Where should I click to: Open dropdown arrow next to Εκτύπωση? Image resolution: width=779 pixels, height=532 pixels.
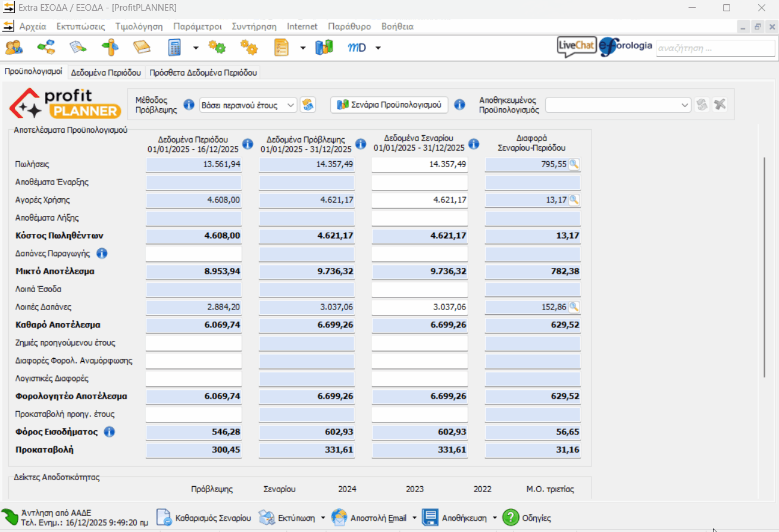coord(323,518)
